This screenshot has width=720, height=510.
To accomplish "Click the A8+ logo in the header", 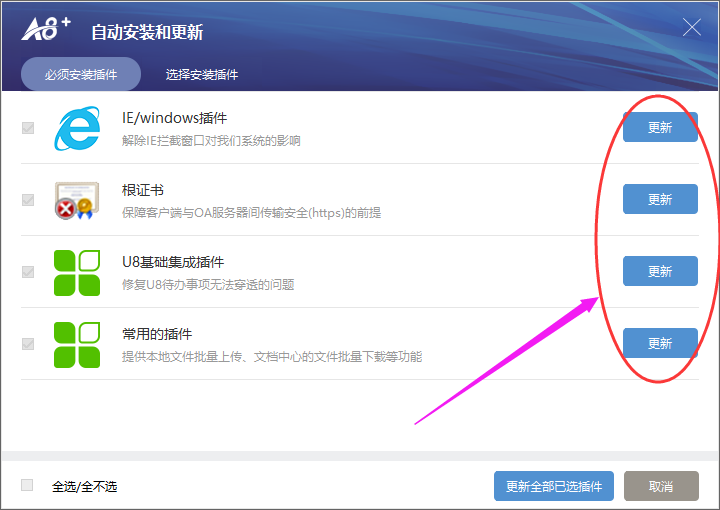I will coord(46,29).
